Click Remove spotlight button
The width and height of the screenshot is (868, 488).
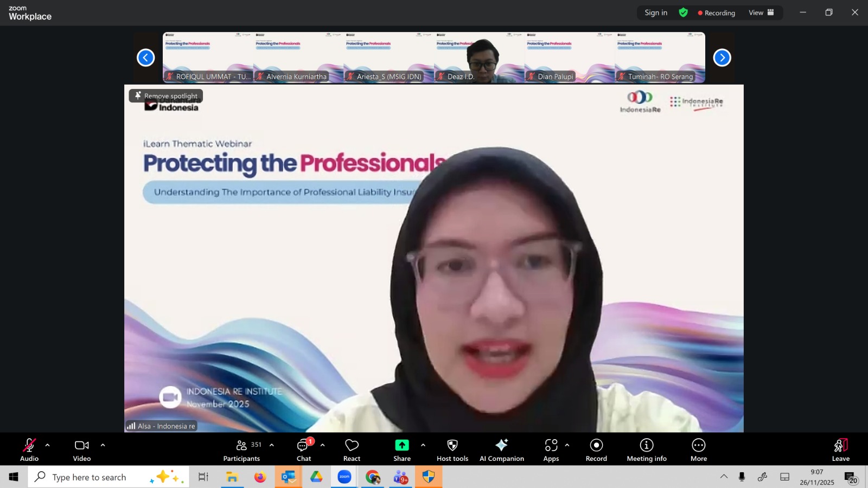click(166, 96)
